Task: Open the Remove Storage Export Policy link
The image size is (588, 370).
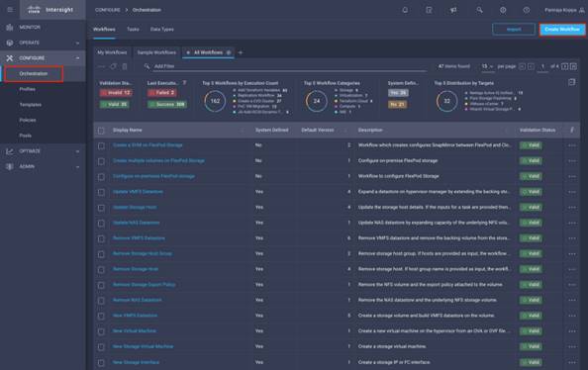Action: coord(144,285)
